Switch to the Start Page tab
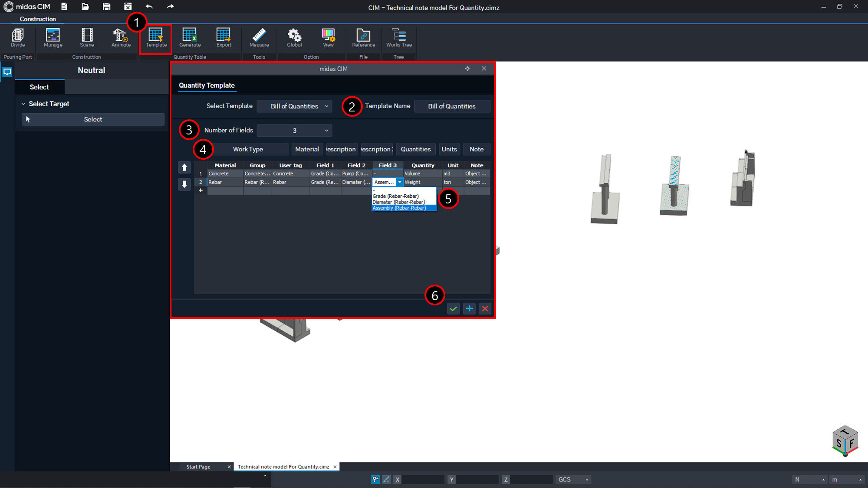868x488 pixels. (198, 467)
